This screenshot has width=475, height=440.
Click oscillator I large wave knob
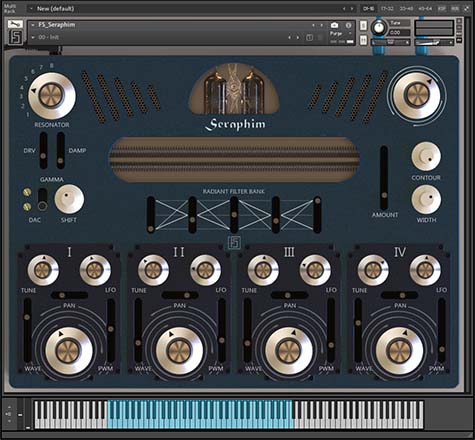pyautogui.click(x=69, y=351)
